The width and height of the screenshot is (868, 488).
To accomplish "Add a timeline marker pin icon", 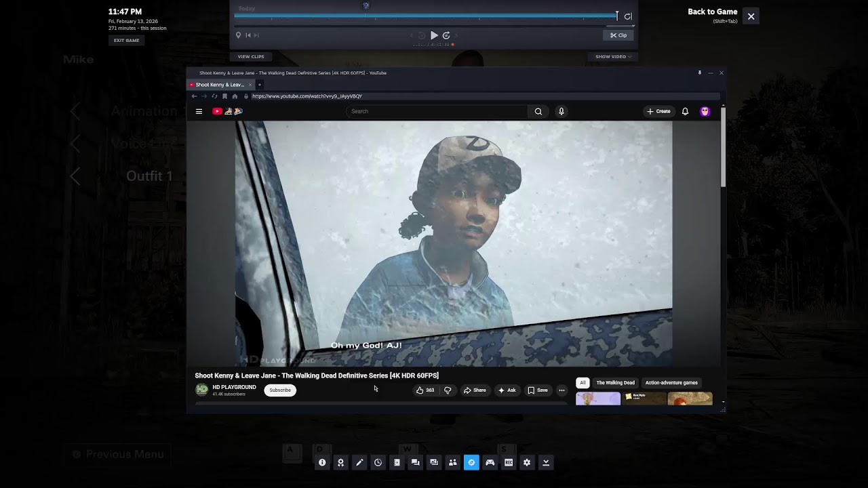I will click(238, 35).
